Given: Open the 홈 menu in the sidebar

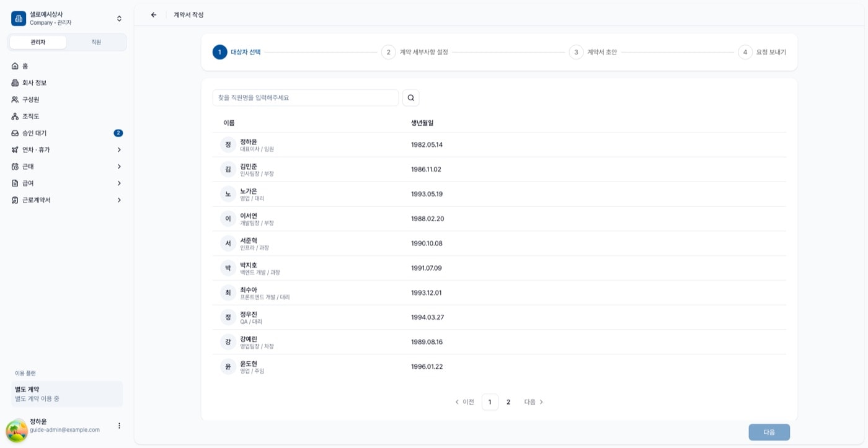Looking at the screenshot, I should 67,66.
